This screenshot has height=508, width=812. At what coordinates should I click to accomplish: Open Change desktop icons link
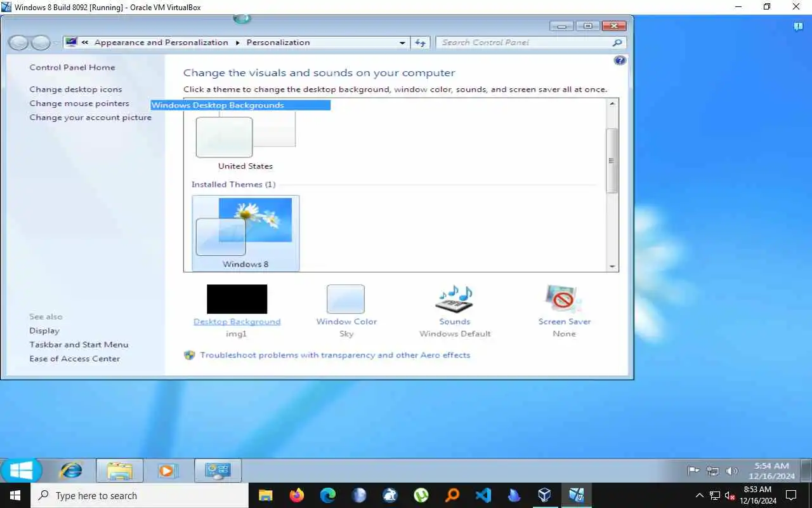click(x=75, y=90)
